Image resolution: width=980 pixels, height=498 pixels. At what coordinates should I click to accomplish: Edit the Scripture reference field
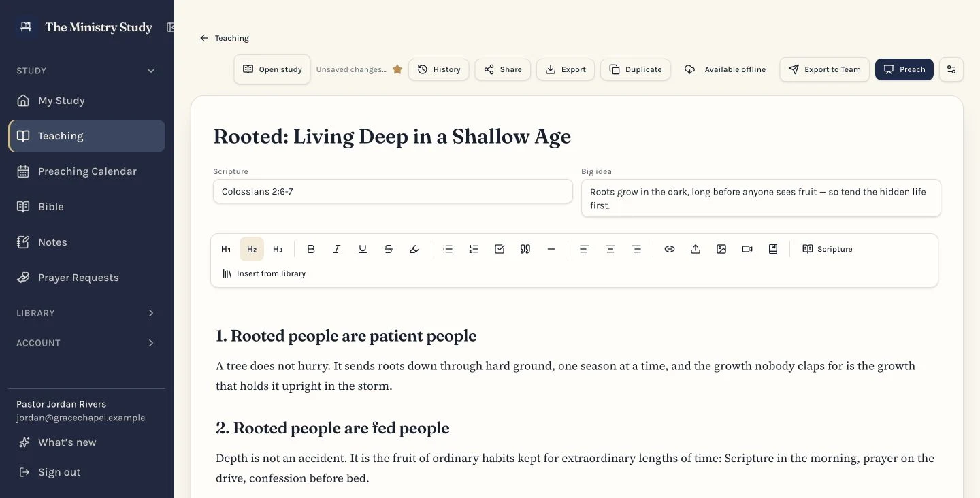(393, 191)
